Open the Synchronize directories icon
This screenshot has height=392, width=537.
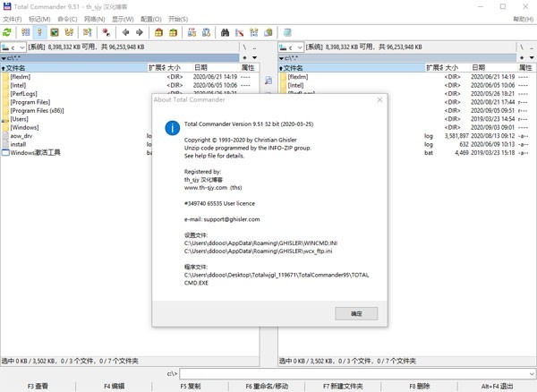(254, 32)
